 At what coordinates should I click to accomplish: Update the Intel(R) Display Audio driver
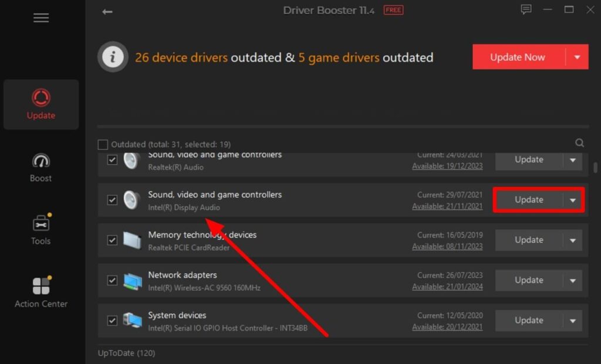(x=529, y=200)
